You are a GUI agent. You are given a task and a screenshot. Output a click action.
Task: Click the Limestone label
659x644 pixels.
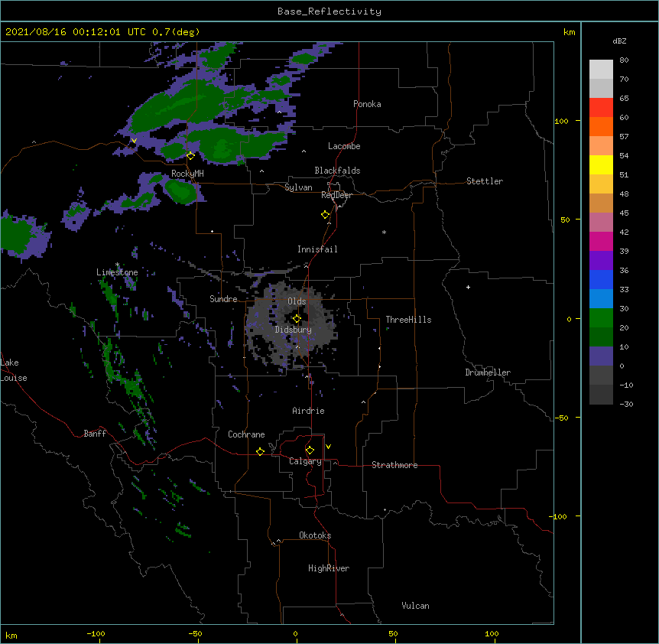coord(117,272)
